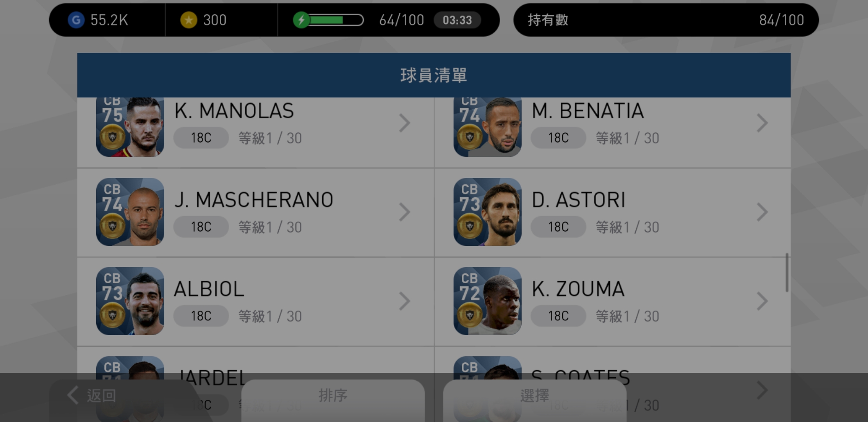Viewport: 868px width, 422px height.
Task: Select J. Mascherano card portrait
Action: tap(130, 212)
